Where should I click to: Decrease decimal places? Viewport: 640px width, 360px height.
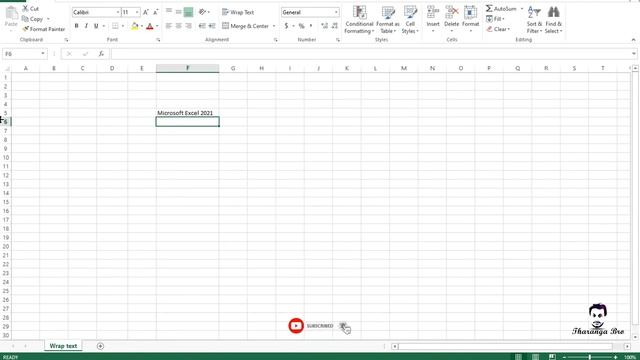click(335, 26)
